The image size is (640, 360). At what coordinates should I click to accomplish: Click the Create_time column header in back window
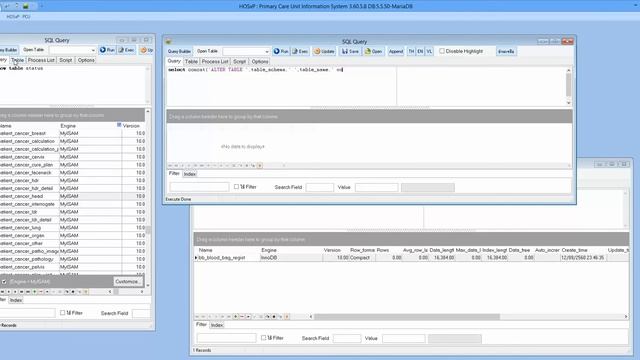tap(583, 250)
